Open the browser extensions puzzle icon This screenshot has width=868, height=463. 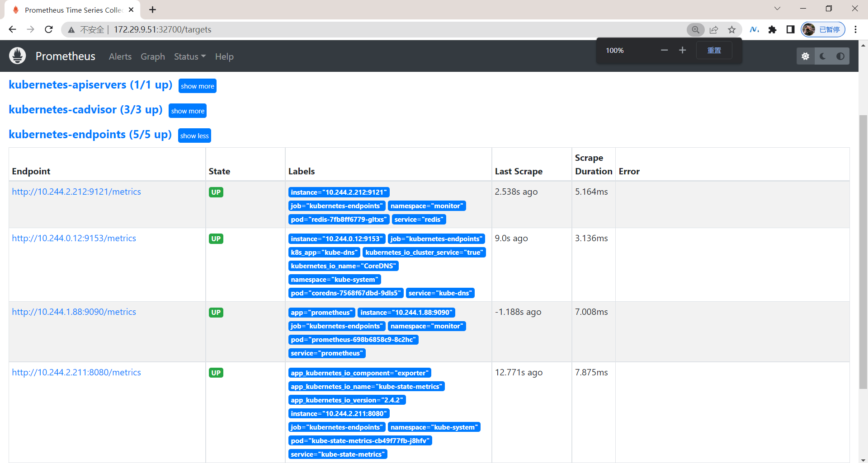(772, 29)
